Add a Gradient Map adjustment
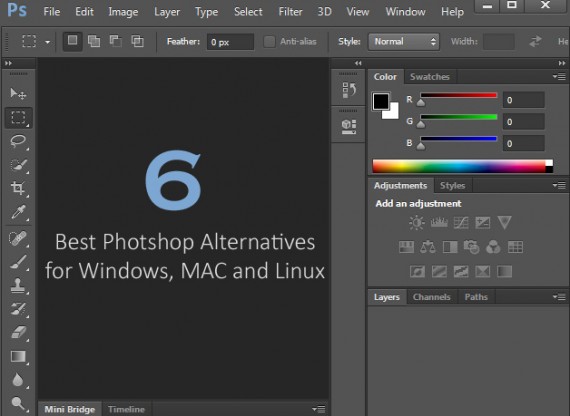570x416 pixels. pos(505,272)
